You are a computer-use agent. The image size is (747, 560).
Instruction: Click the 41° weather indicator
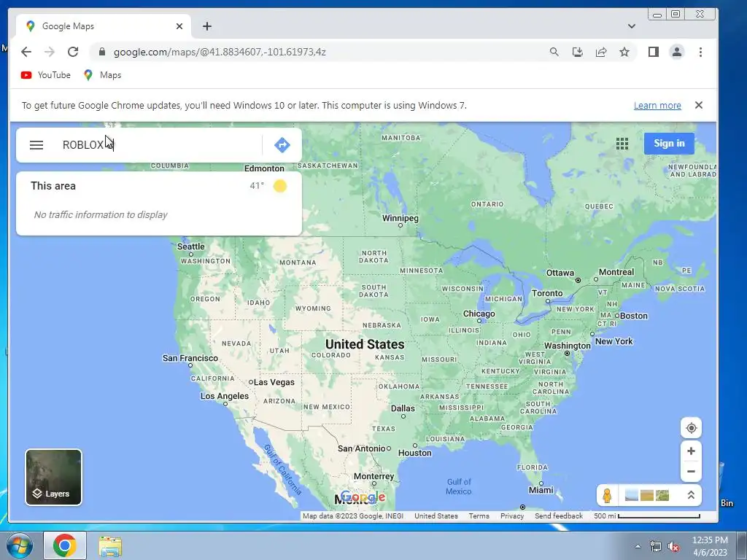(x=268, y=186)
